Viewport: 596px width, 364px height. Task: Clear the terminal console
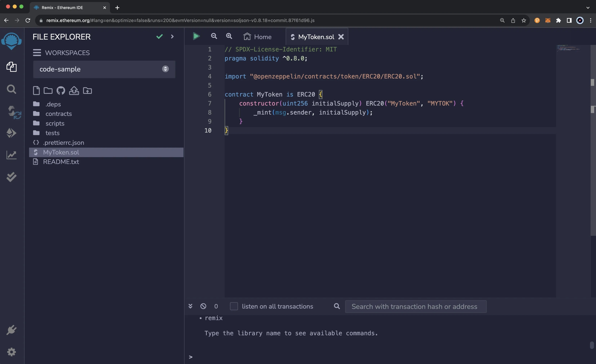click(x=203, y=306)
